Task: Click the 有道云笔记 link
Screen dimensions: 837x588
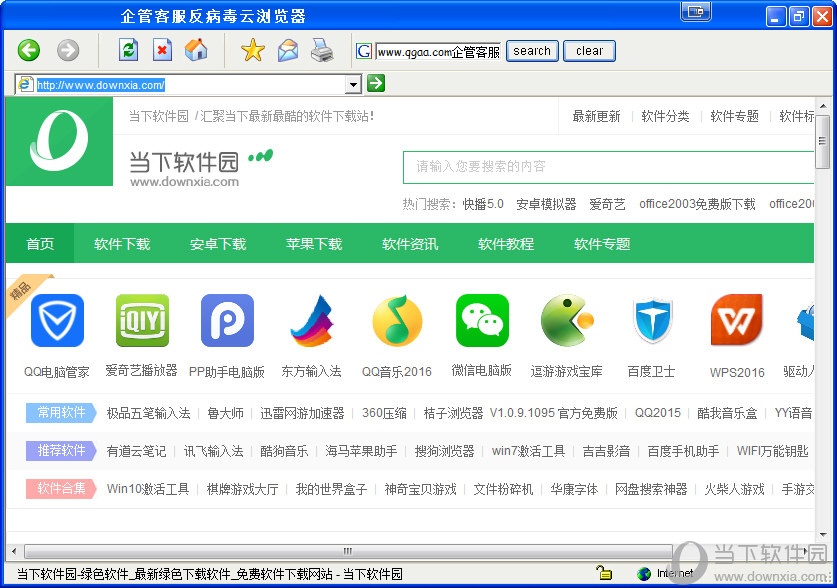Action: click(136, 451)
